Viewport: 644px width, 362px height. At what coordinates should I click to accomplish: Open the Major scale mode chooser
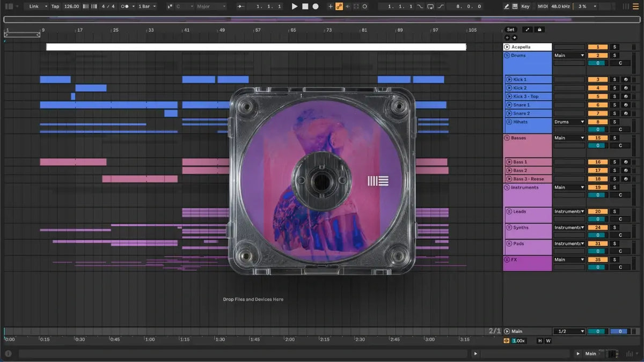pyautogui.click(x=210, y=6)
